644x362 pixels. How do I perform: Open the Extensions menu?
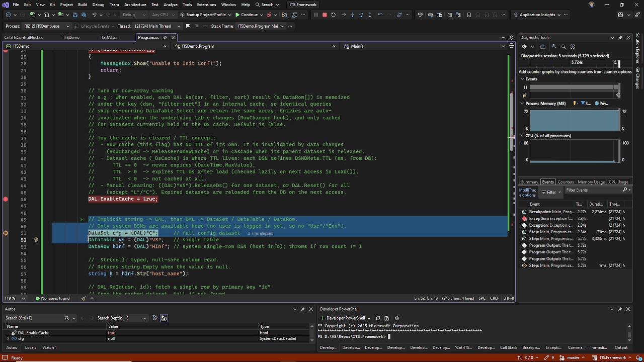206,5
